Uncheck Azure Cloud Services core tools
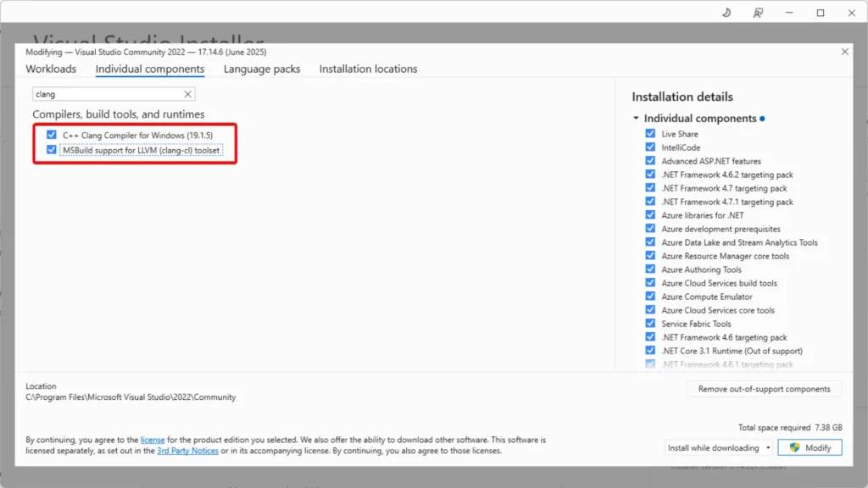Screen dimensions: 868x488 click(x=650, y=310)
